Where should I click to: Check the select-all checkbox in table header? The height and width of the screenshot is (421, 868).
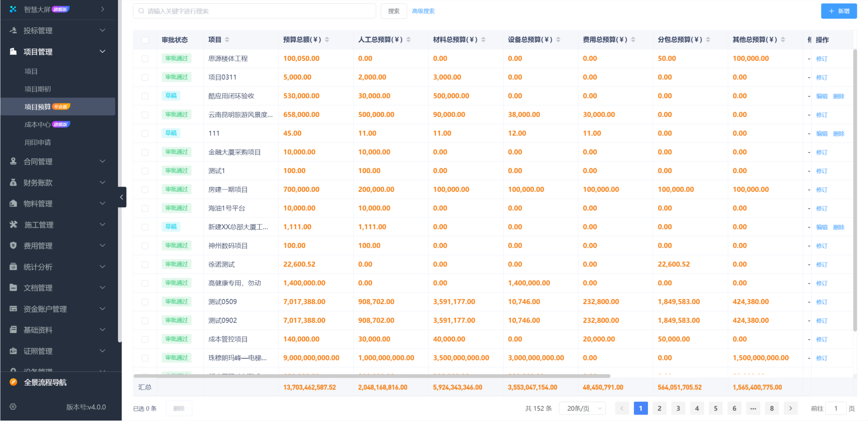[x=145, y=40]
